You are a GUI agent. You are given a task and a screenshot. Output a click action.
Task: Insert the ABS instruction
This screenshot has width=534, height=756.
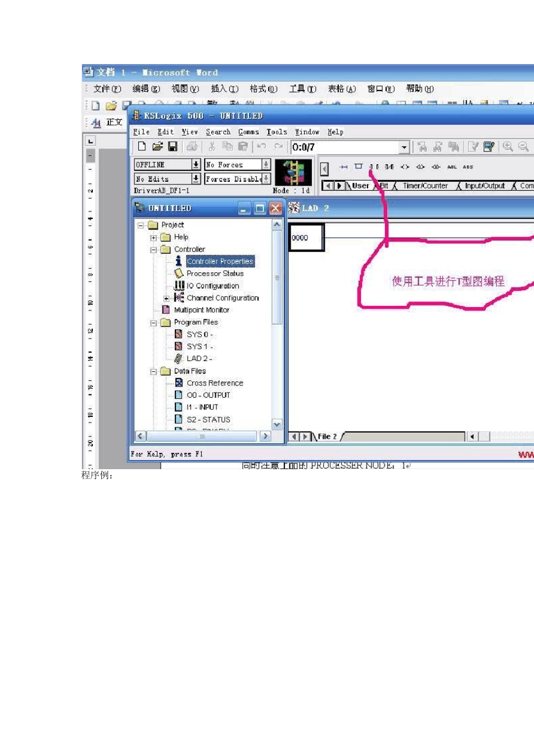click(x=468, y=167)
